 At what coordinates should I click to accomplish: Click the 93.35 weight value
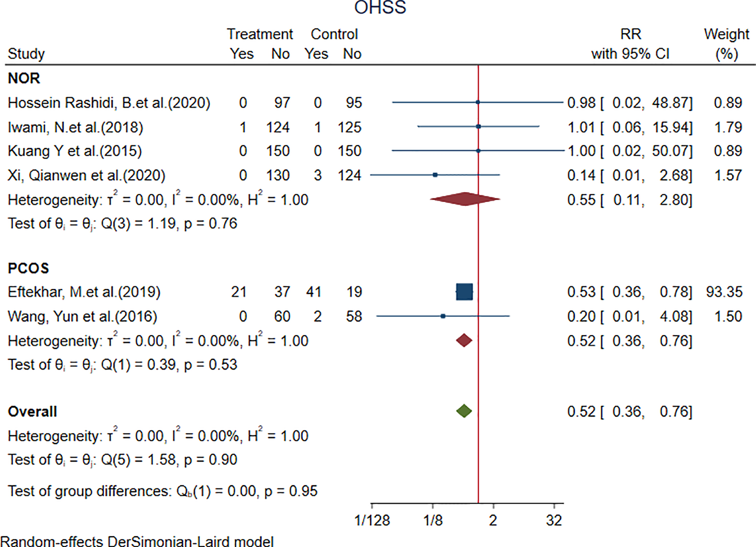(724, 292)
